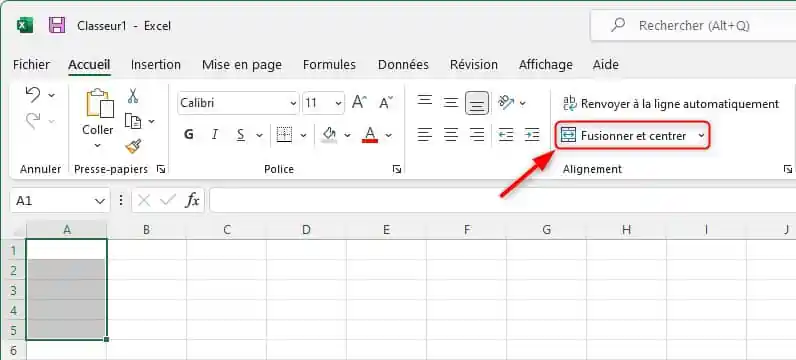Switch to the Données tab
The width and height of the screenshot is (796, 360).
[x=403, y=64]
